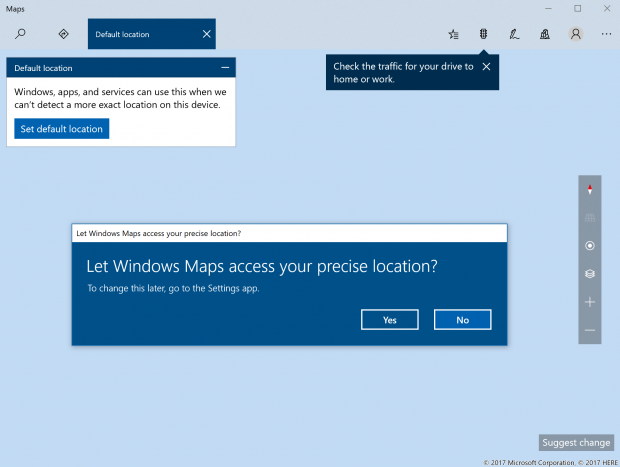Image resolution: width=620 pixels, height=467 pixels.
Task: Open the user account profile icon
Action: (576, 34)
